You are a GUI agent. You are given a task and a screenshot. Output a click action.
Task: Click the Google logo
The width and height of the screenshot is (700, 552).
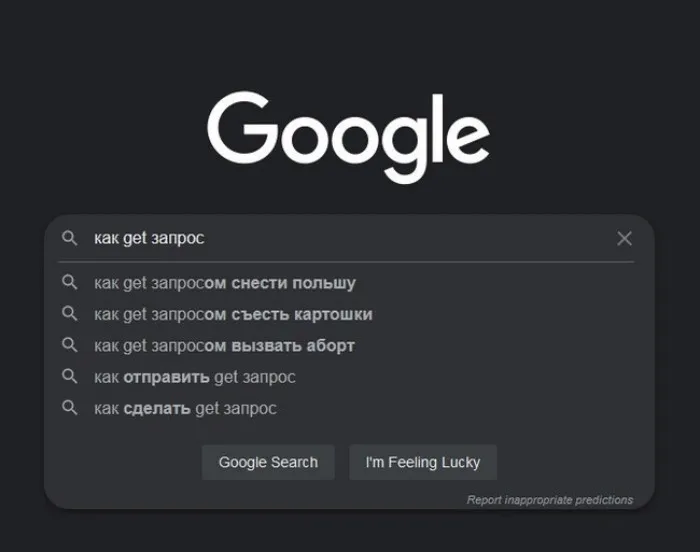pyautogui.click(x=348, y=137)
